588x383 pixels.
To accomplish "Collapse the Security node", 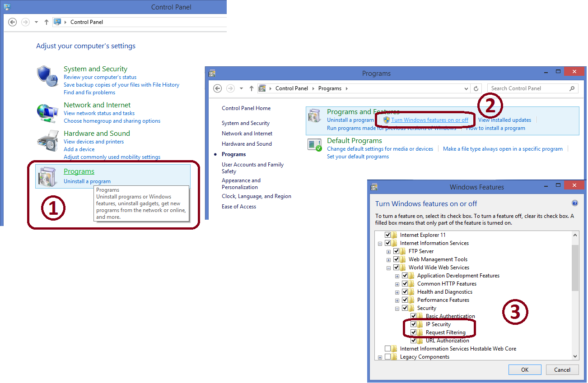I will (x=397, y=309).
